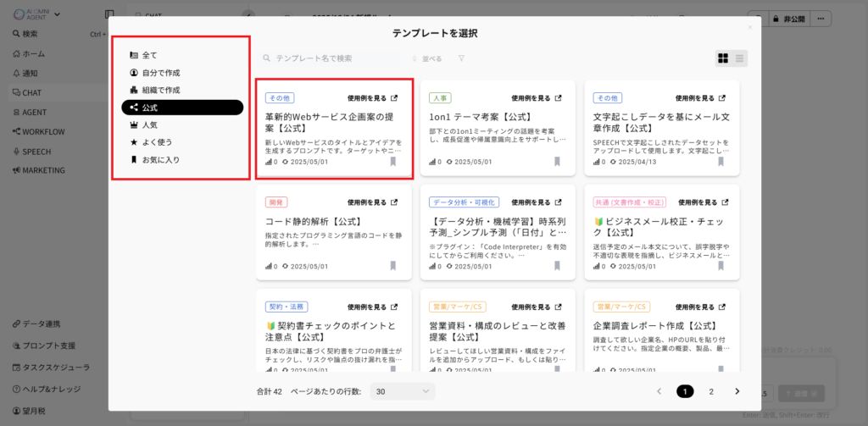The width and height of the screenshot is (868, 426).
Task: Open the three-dots more options menu
Action: point(821,19)
